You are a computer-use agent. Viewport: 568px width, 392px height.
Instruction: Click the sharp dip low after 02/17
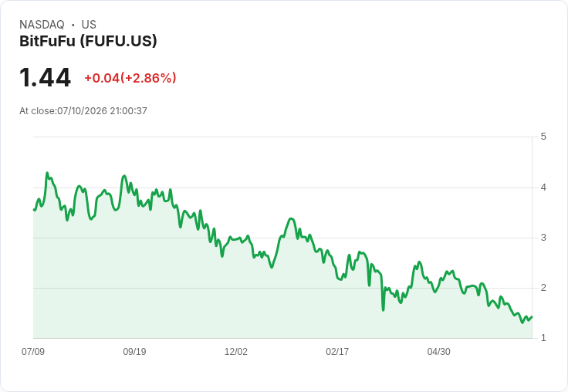(384, 309)
